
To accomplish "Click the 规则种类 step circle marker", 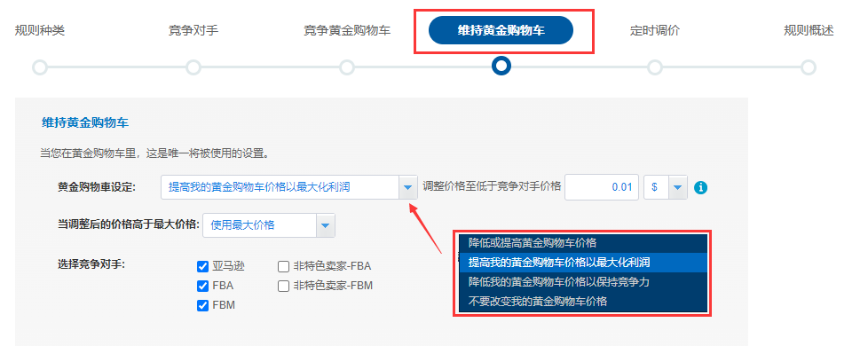I will coord(40,67).
